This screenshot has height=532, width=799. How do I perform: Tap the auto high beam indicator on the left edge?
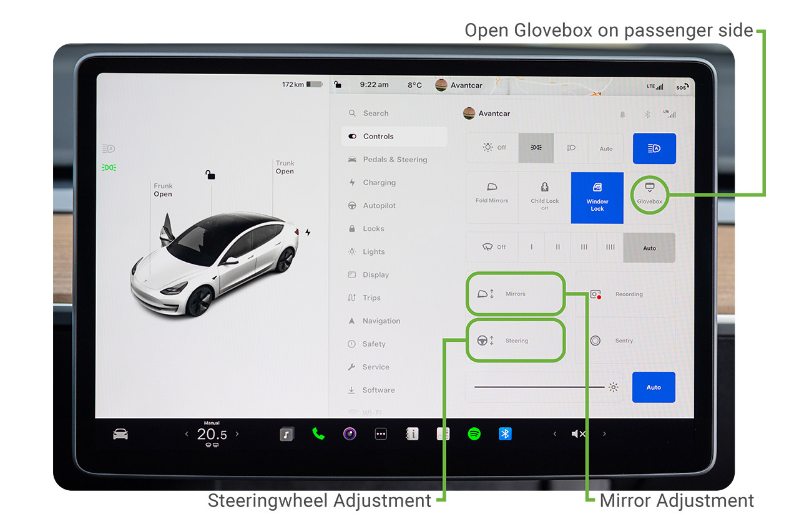tap(109, 148)
